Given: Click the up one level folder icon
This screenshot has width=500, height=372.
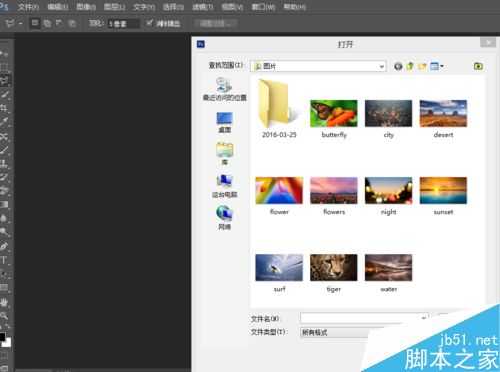Looking at the screenshot, I should (x=410, y=66).
